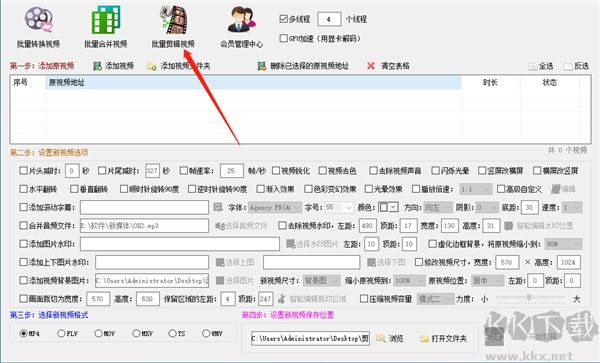Open the 批量剪辑视频 tool icon

point(174,20)
